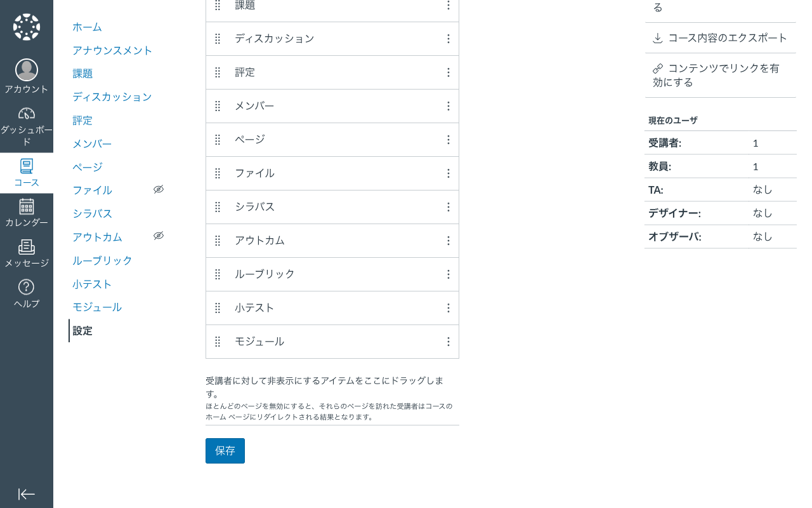Screen dimensions: 812x508
Task: Click the drag handle beside 小テスト
Action: [218, 308]
